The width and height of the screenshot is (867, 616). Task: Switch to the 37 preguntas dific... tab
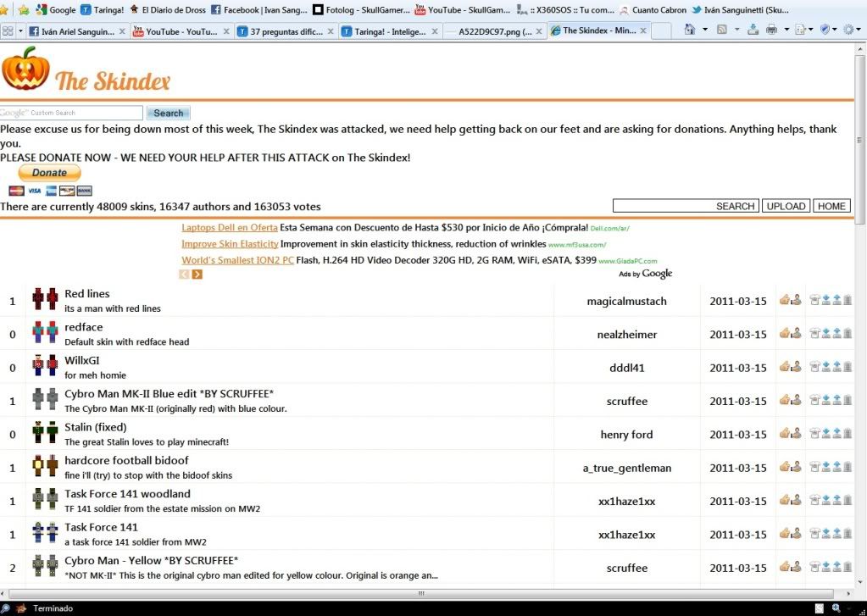(286, 31)
